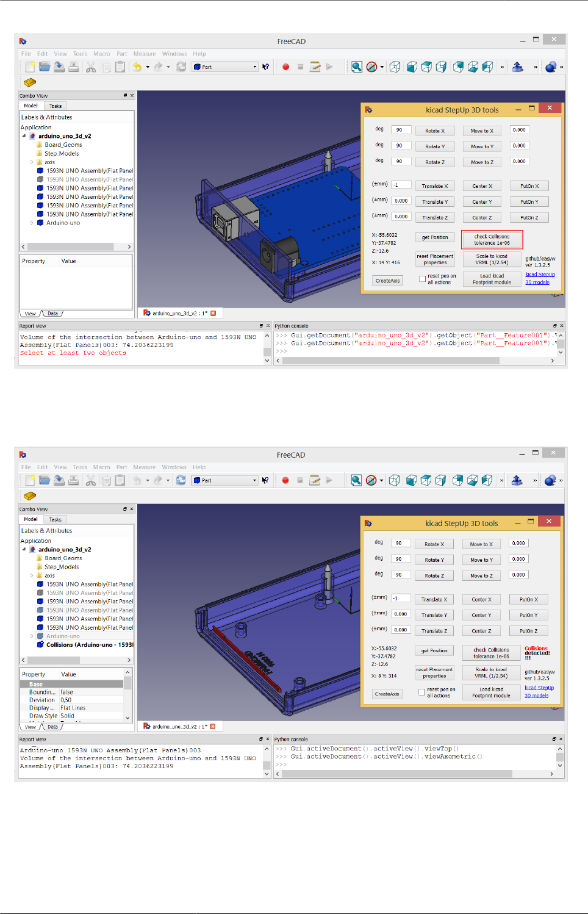
Task: Click Extrude Part tool icon in upper window
Action: click(x=518, y=67)
